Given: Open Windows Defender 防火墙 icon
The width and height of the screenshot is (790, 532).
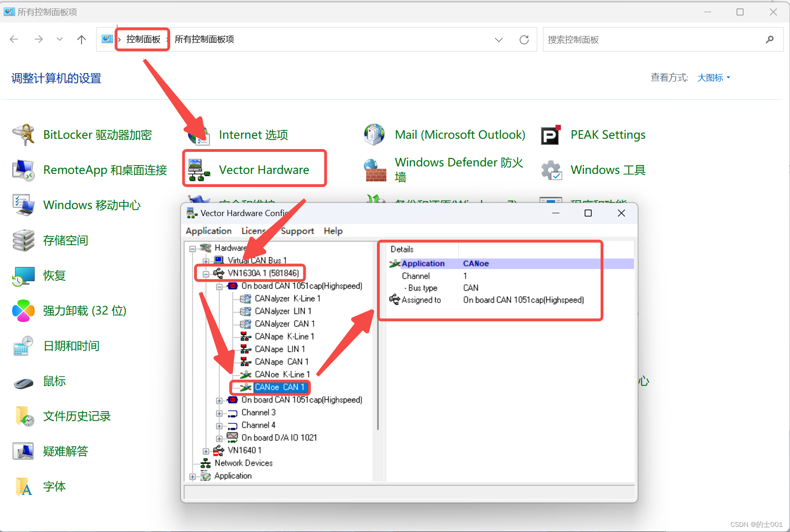Looking at the screenshot, I should coord(375,170).
